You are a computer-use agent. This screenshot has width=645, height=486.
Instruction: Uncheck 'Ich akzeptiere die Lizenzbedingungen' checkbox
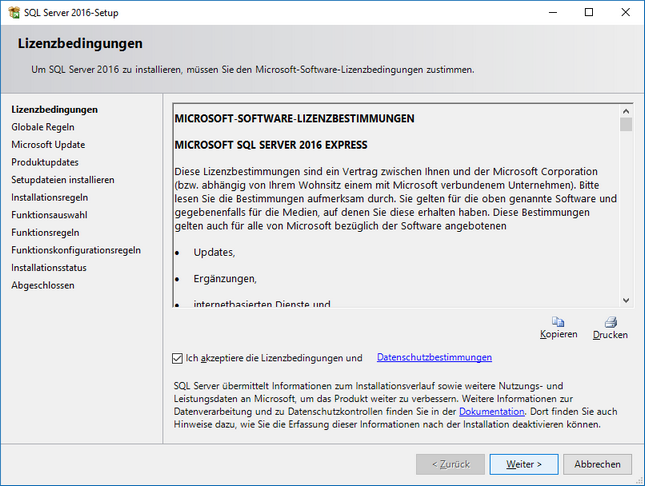click(x=177, y=358)
